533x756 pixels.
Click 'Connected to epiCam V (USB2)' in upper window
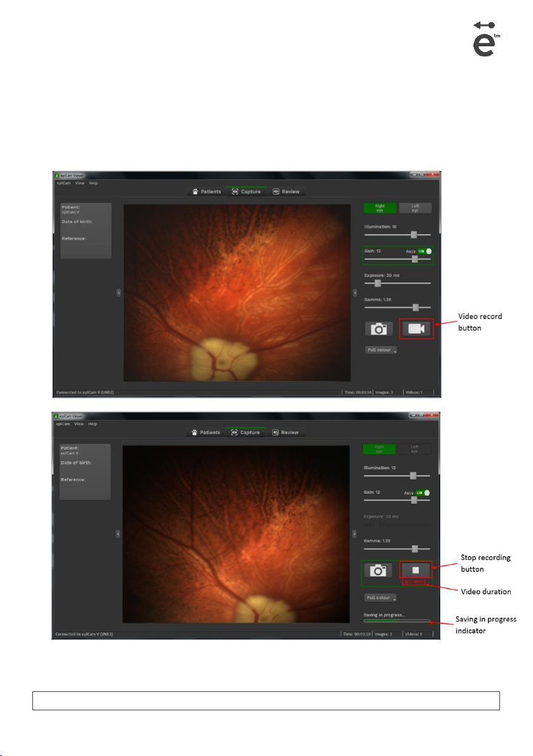(x=85, y=393)
